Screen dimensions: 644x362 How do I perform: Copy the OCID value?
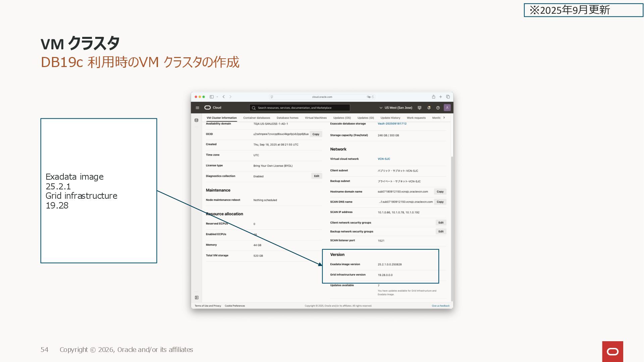tap(316, 134)
